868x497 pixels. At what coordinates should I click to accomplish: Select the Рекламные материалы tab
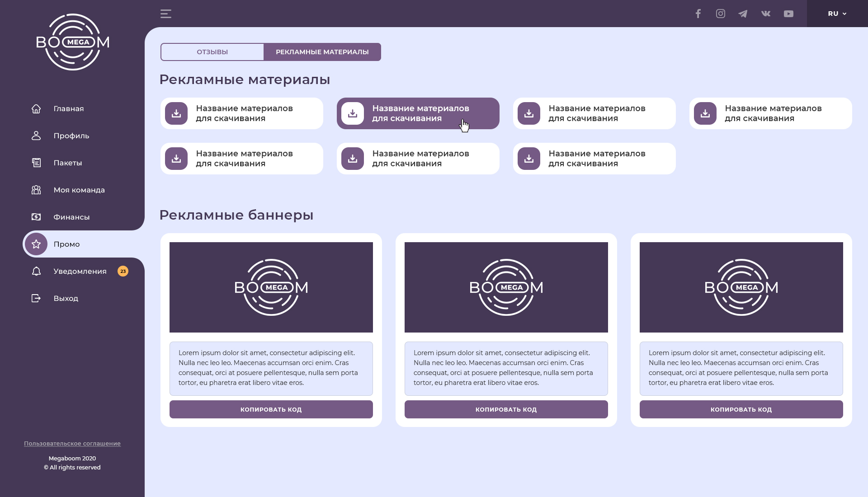[x=322, y=52]
